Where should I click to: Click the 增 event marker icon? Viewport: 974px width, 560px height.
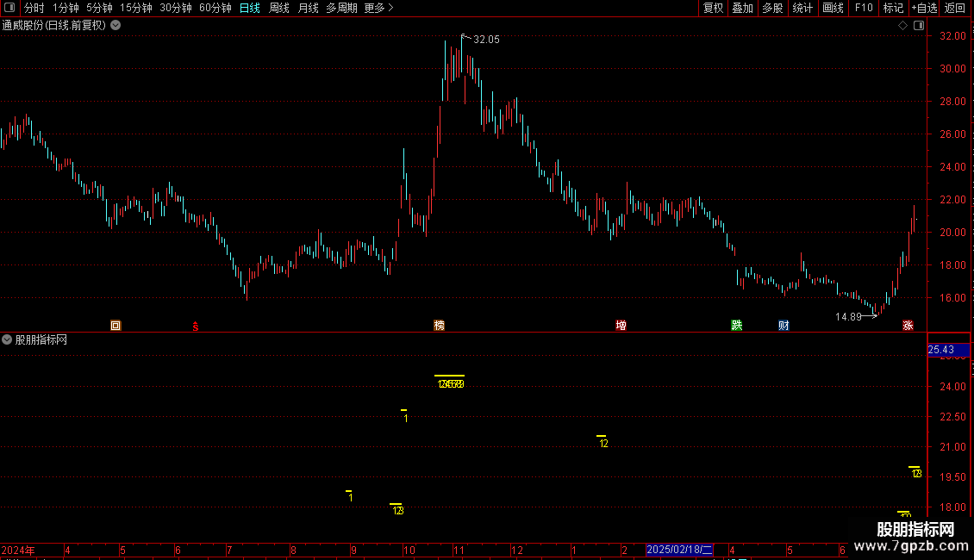click(x=621, y=326)
